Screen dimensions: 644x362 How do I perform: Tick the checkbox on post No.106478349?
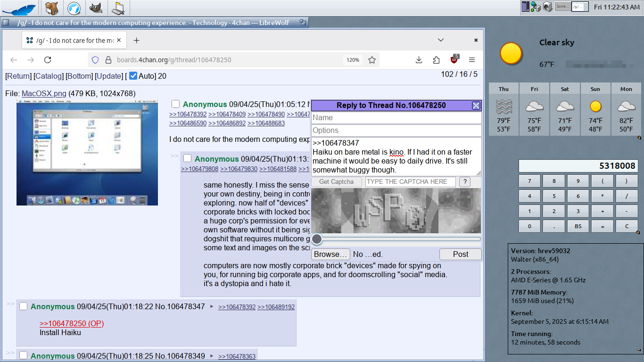(x=23, y=355)
